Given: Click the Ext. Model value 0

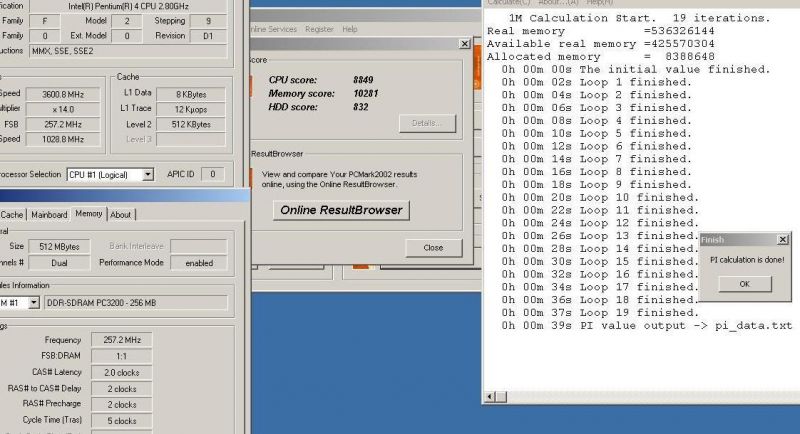Looking at the screenshot, I should pos(127,36).
